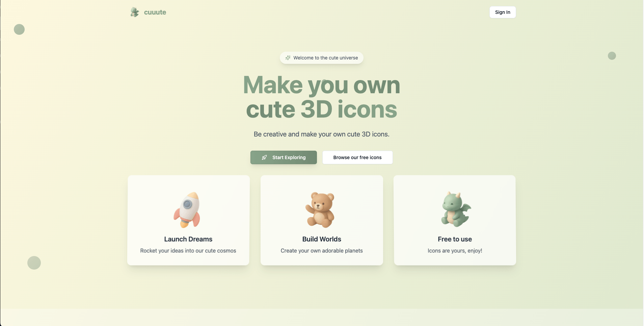Click 'Icons are yours, enjoy!' text
This screenshot has height=326, width=644.
point(455,251)
